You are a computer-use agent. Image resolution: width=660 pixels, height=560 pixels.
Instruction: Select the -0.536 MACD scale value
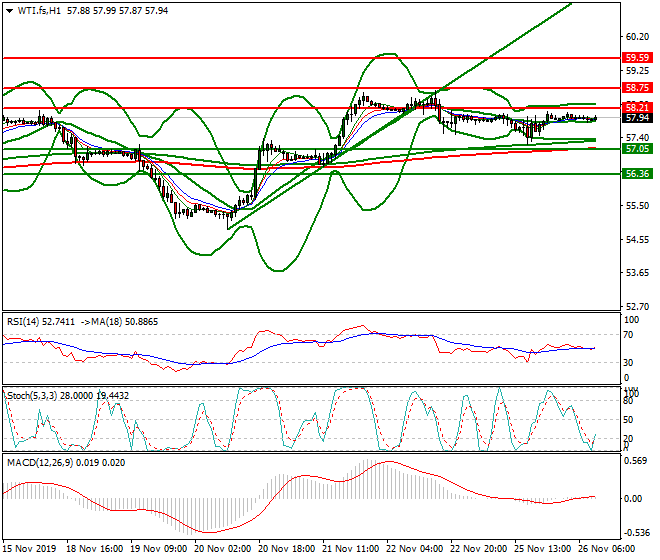[x=636, y=533]
